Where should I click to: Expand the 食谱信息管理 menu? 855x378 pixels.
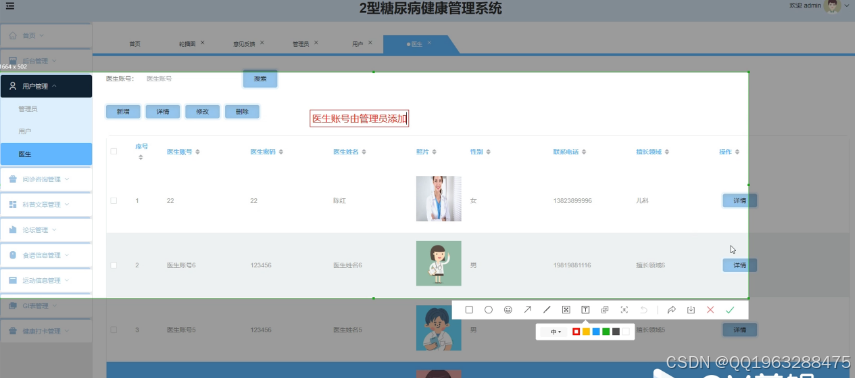point(46,255)
